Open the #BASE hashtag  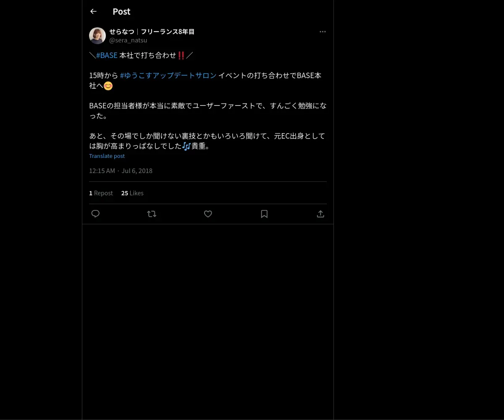(107, 55)
